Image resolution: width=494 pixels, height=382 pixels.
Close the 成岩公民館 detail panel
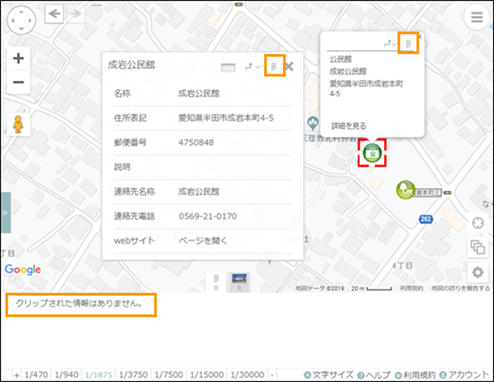289,67
